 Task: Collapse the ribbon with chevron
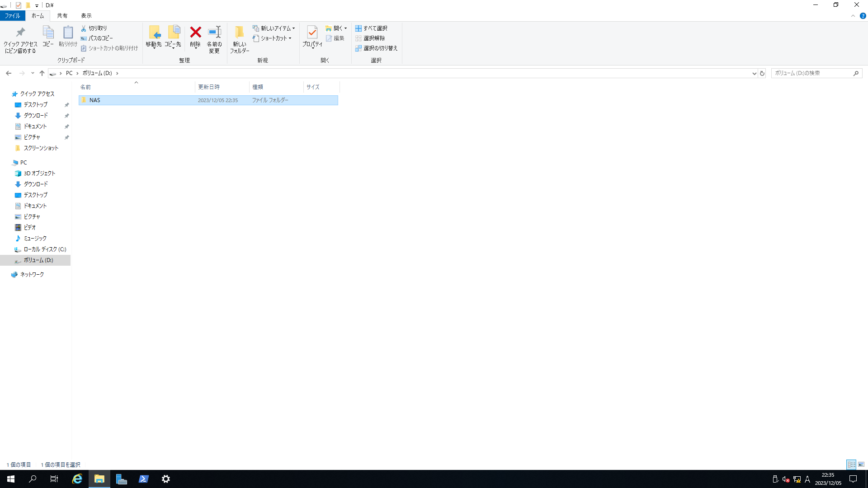(853, 16)
